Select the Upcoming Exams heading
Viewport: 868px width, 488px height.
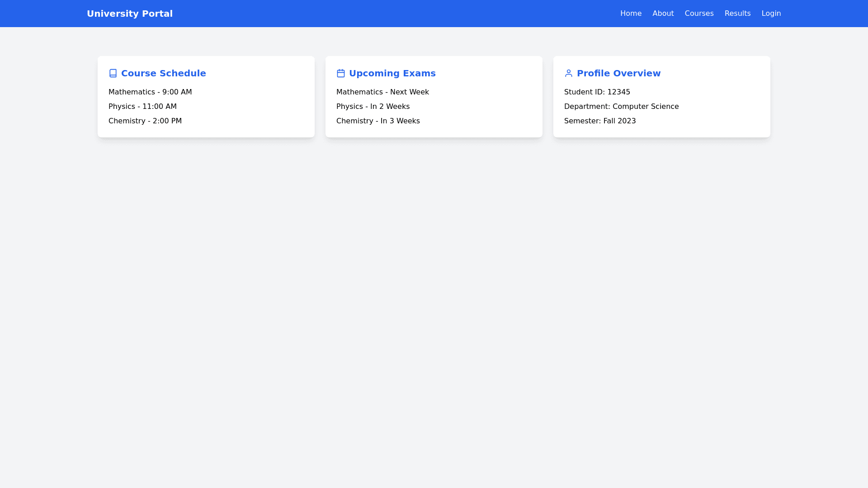click(x=392, y=73)
